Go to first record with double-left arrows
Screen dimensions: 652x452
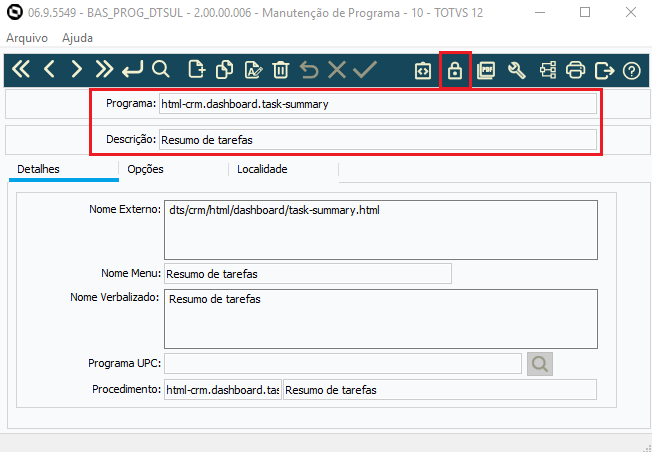point(21,69)
